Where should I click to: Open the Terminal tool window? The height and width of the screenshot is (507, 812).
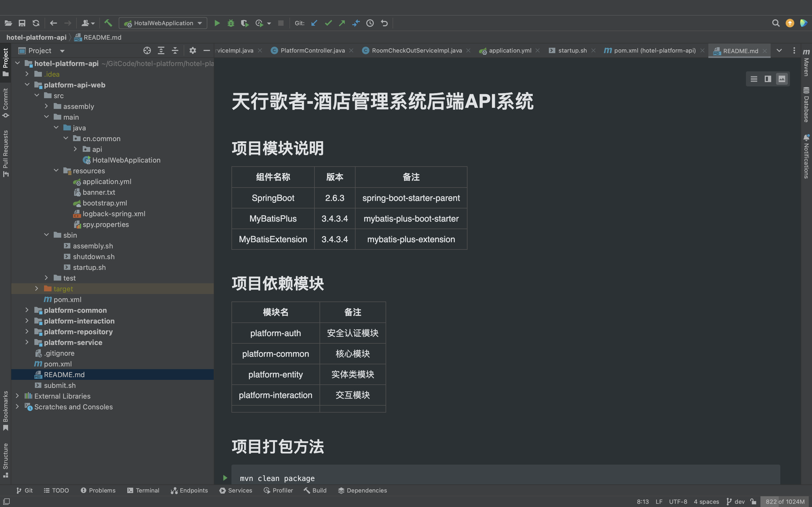point(143,490)
